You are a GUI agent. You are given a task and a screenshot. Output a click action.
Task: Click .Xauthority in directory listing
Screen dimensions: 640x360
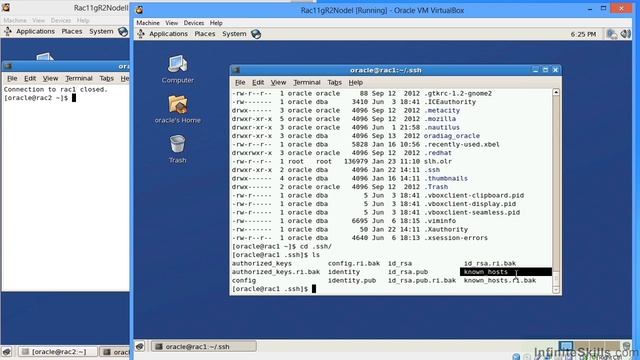click(x=446, y=229)
